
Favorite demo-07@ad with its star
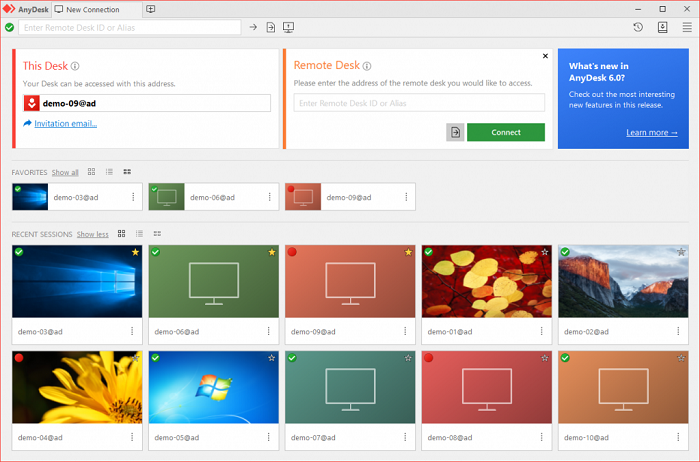(x=408, y=358)
